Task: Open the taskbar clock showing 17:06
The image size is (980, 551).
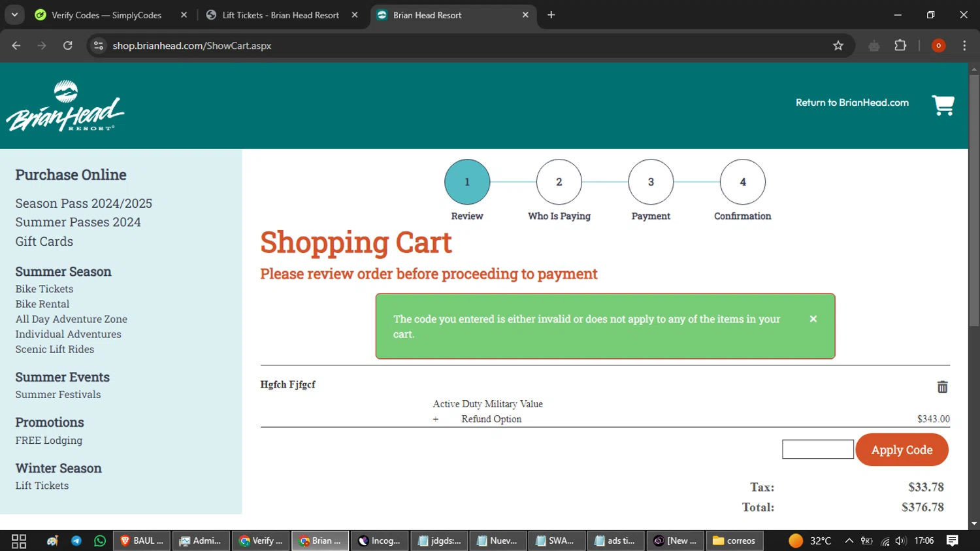Action: click(924, 541)
